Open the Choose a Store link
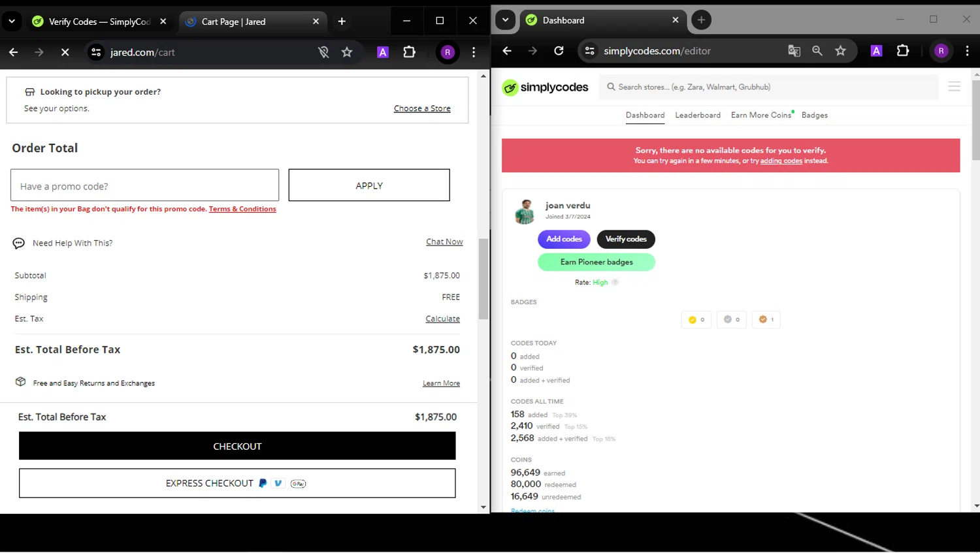The width and height of the screenshot is (980, 553). pyautogui.click(x=422, y=109)
